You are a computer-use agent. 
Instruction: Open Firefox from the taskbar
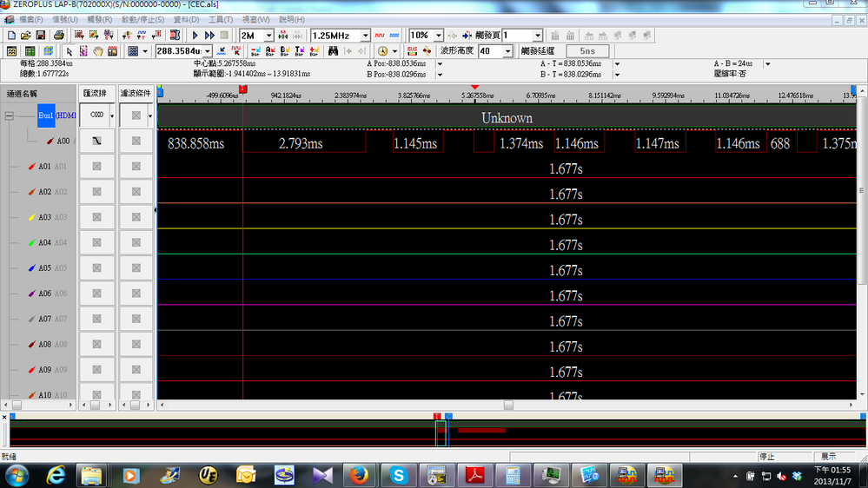tap(359, 475)
